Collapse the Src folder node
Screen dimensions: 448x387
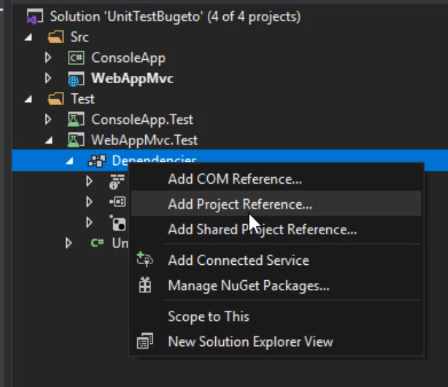pos(29,38)
